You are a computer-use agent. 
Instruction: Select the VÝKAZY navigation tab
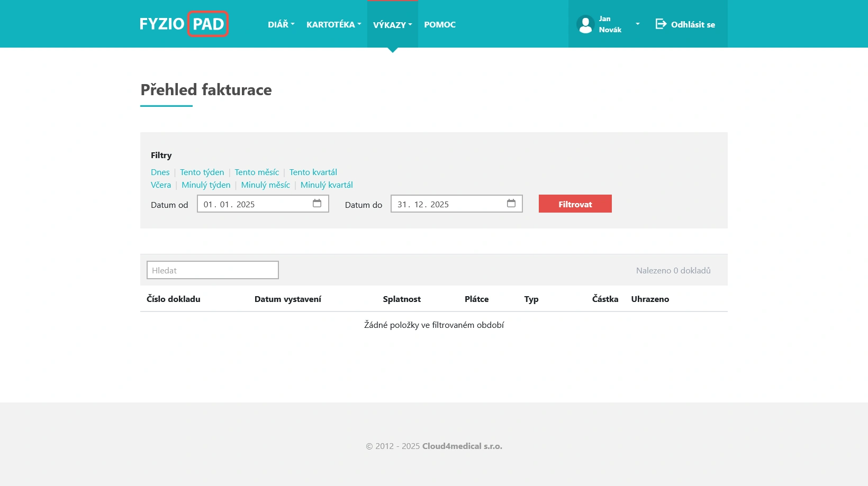pos(392,24)
